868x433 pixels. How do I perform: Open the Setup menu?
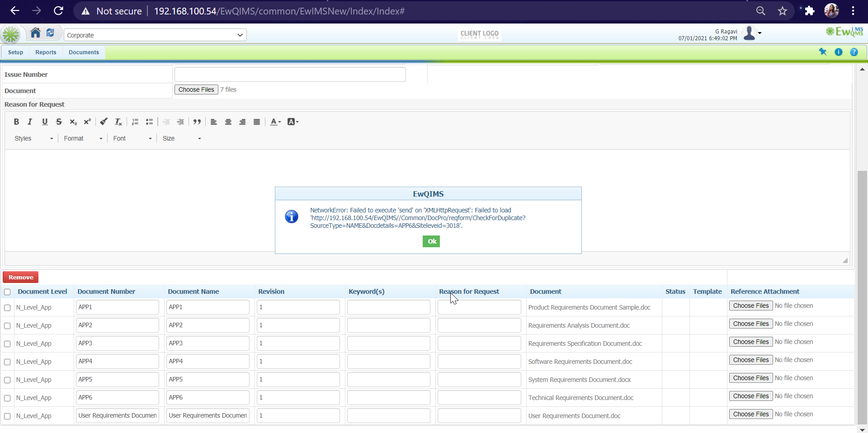(15, 52)
